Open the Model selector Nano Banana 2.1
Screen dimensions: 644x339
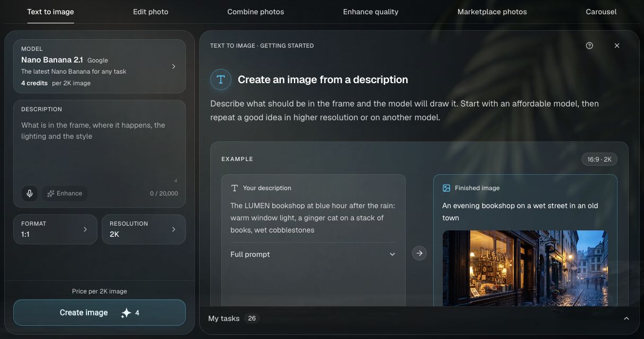point(100,66)
